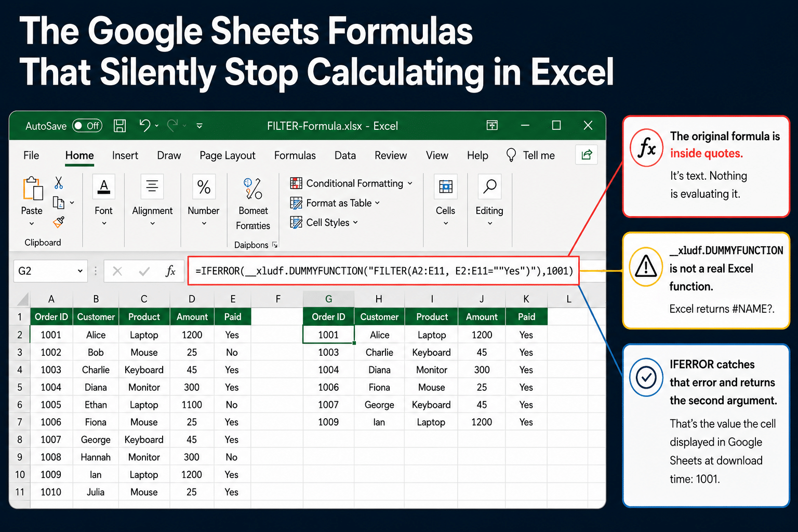Select the Home ribbon tab
The height and width of the screenshot is (532, 798).
(79, 155)
